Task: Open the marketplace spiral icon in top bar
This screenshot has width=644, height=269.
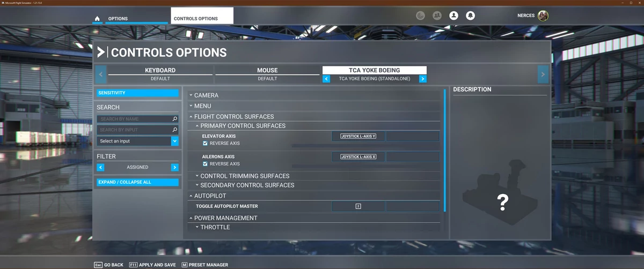Action: 421,16
